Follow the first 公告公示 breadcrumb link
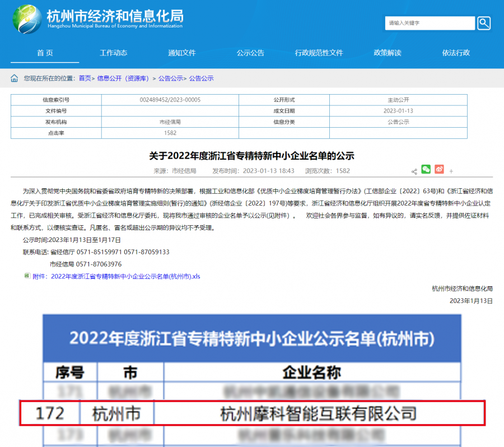Image resolution: width=504 pixels, height=447 pixels. click(x=171, y=78)
